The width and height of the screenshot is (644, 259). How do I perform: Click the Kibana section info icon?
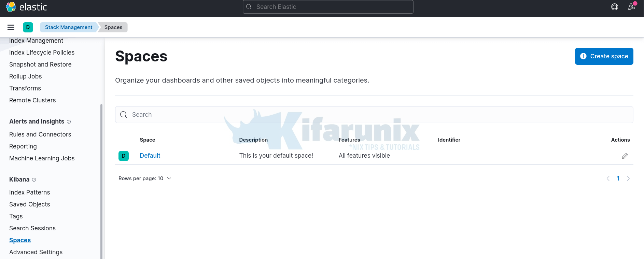[x=34, y=180]
